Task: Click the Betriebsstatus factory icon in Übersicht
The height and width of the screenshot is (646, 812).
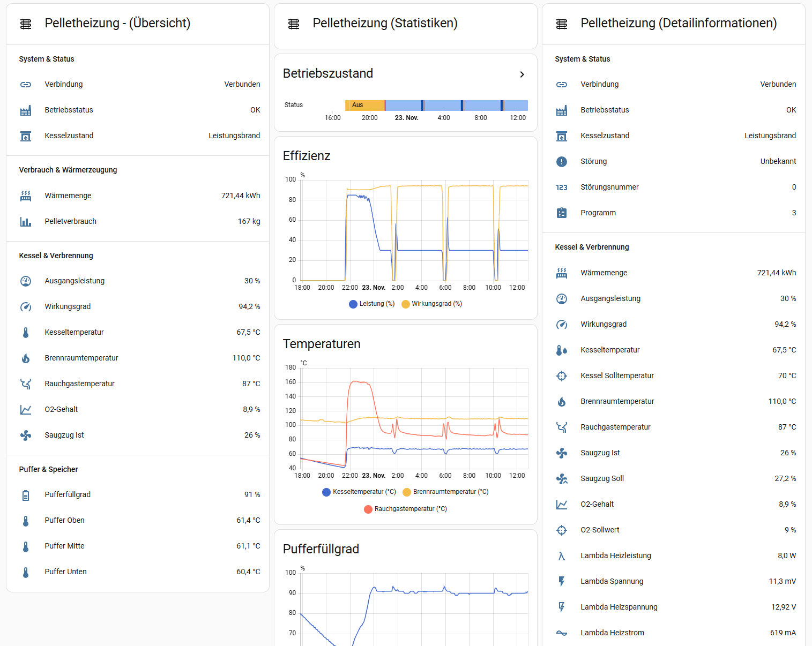Action: (26, 110)
